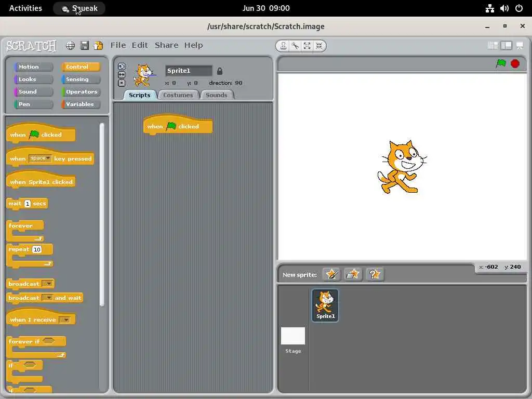Paint a new sprite
Viewport: 532px width, 399px height.
tap(331, 274)
